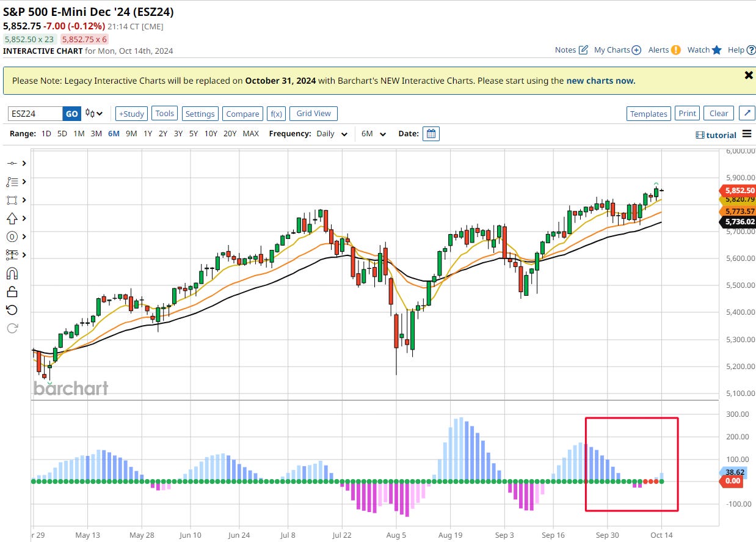Click the greyed redo arrow icon
Screen dimensions: 756x542
click(12, 328)
